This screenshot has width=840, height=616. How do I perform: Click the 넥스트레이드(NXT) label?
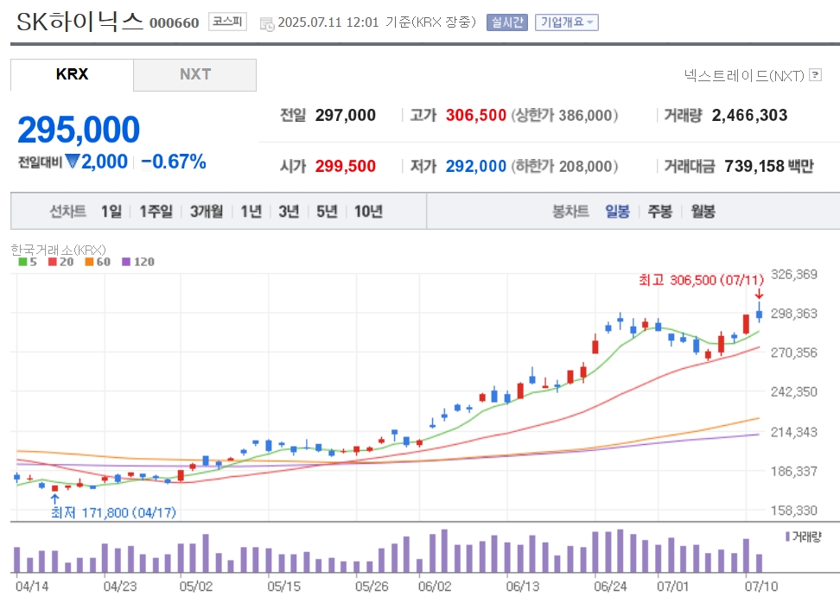click(744, 75)
